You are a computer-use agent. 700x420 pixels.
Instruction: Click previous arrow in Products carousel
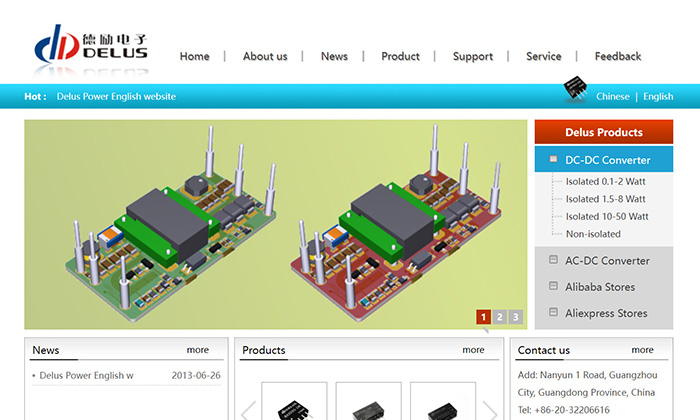249,411
